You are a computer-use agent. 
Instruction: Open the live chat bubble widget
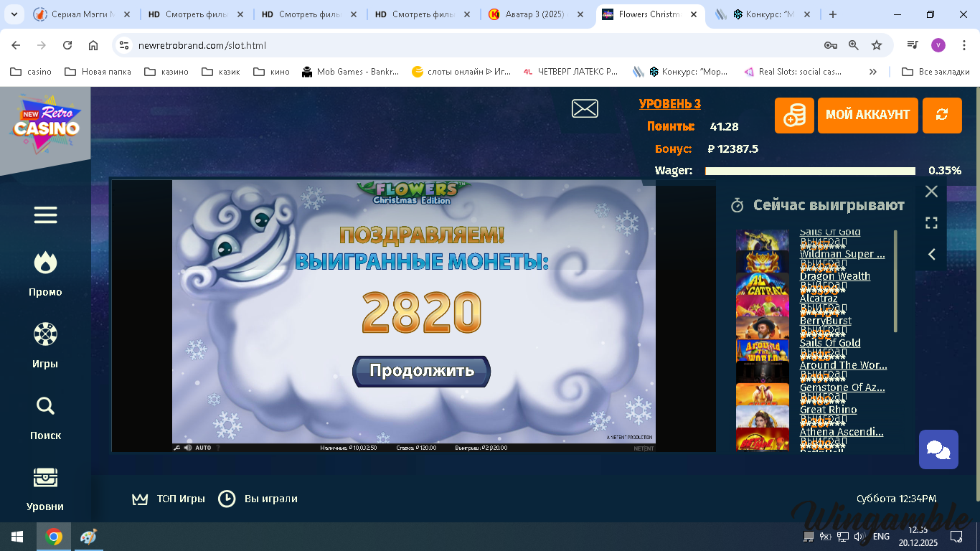point(938,450)
